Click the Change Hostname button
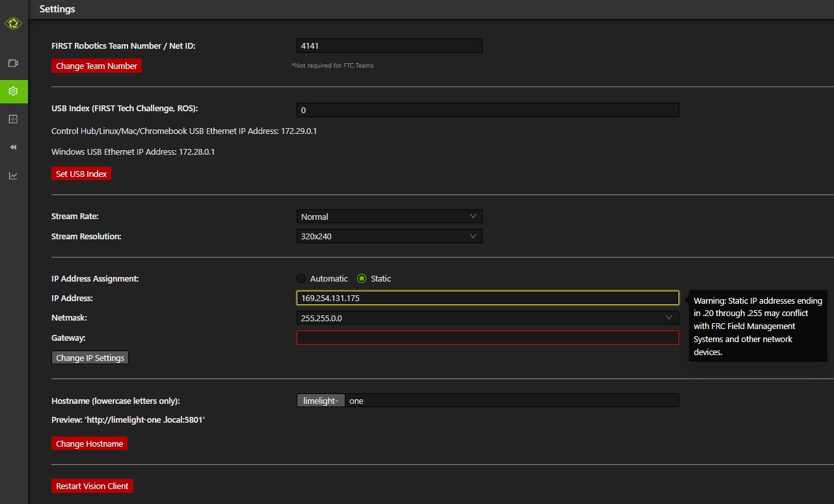The image size is (834, 504). 89,444
